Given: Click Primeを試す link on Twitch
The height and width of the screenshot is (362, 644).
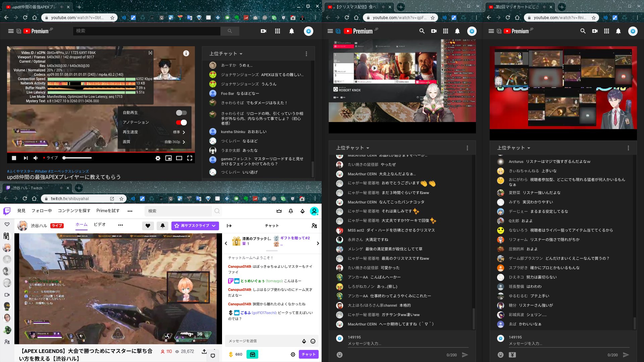Looking at the screenshot, I should [108, 211].
